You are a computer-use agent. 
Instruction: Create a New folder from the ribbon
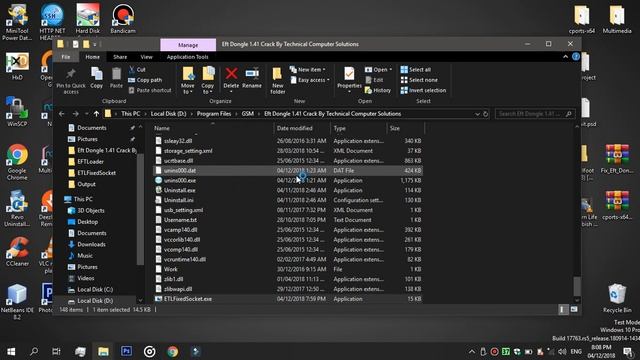pyautogui.click(x=278, y=80)
